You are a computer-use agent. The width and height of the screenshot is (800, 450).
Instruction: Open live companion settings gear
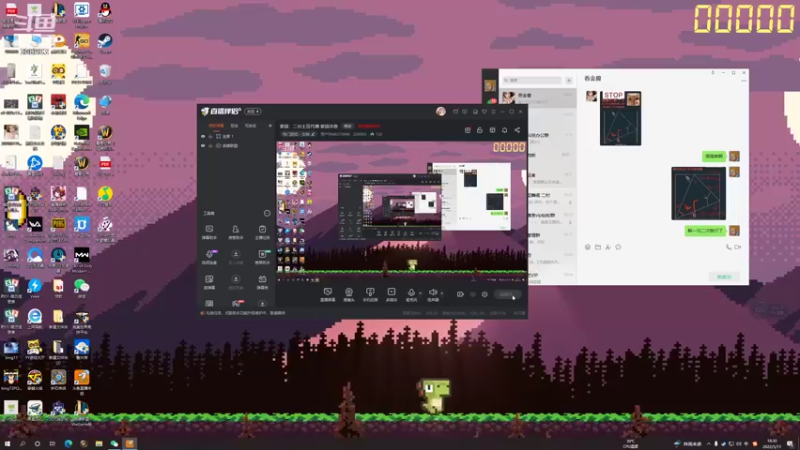[x=485, y=294]
